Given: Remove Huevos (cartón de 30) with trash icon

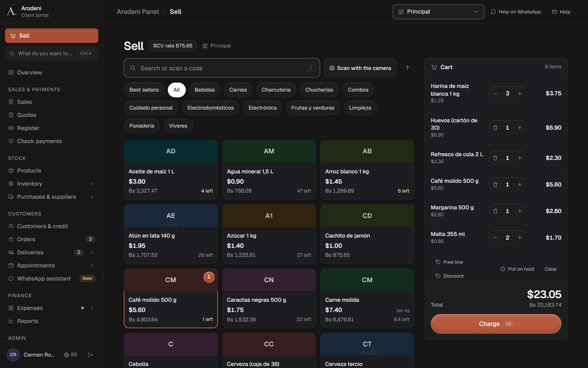Looking at the screenshot, I should pos(495,128).
